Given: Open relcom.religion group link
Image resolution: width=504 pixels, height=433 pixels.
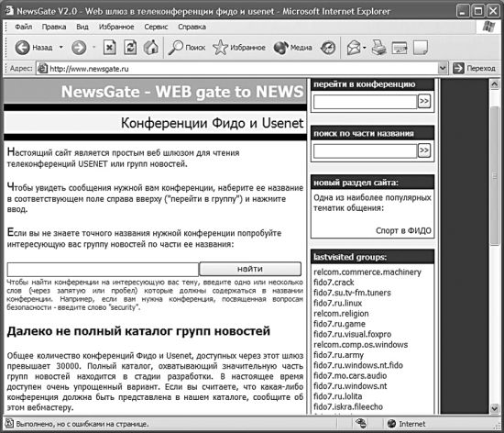Looking at the screenshot, I should click(341, 314).
